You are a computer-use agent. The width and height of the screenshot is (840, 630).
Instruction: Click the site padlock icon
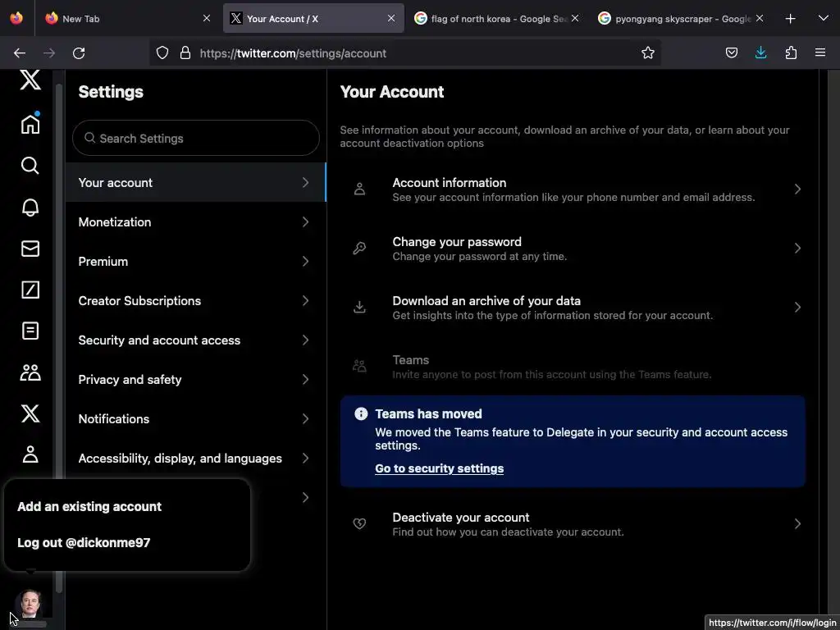pyautogui.click(x=185, y=52)
